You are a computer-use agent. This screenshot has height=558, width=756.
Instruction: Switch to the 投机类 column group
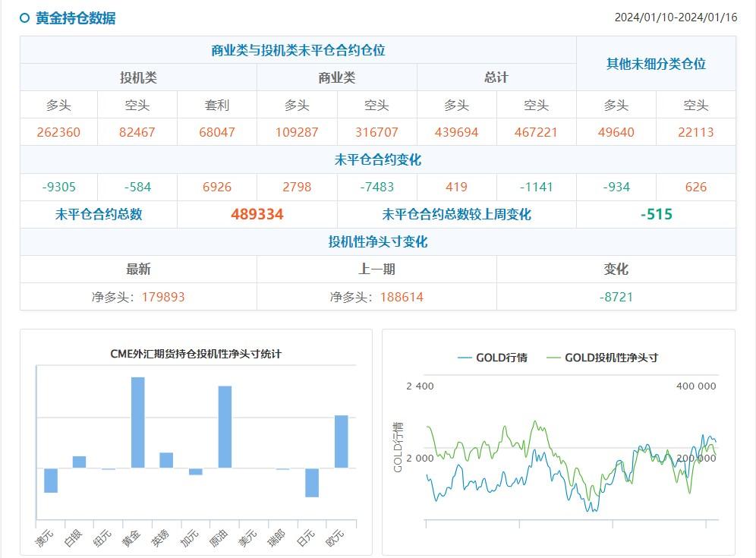(136, 77)
